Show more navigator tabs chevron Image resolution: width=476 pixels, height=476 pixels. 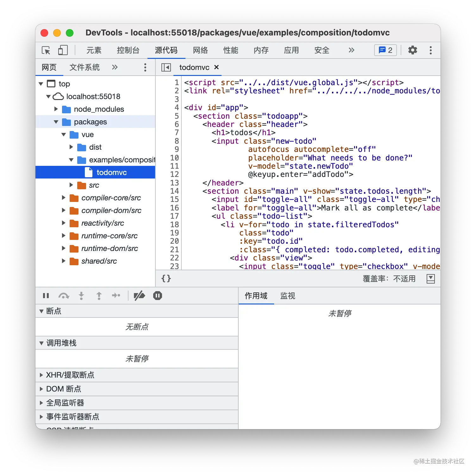(x=115, y=67)
